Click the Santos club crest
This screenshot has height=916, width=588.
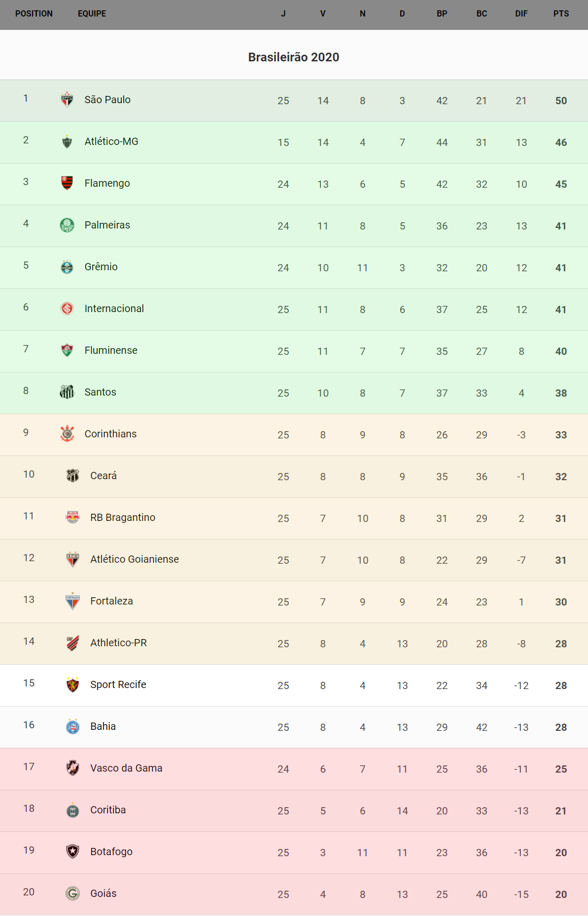click(x=67, y=392)
